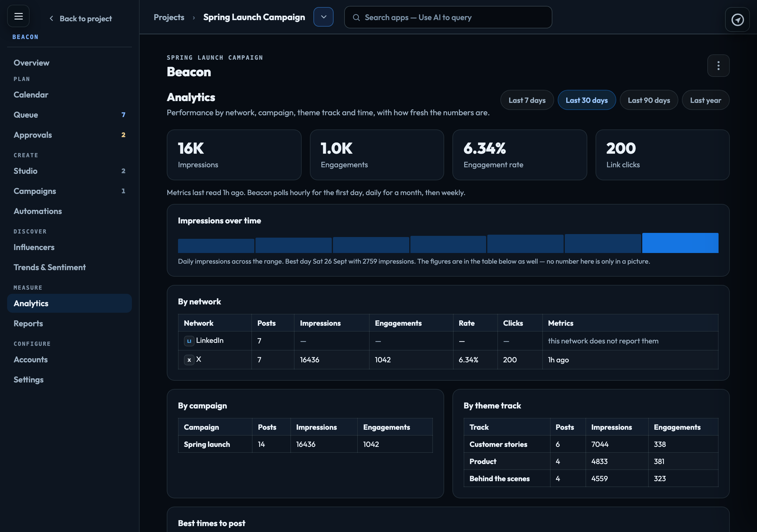
Task: Open the compass navigation icon
Action: 737,20
